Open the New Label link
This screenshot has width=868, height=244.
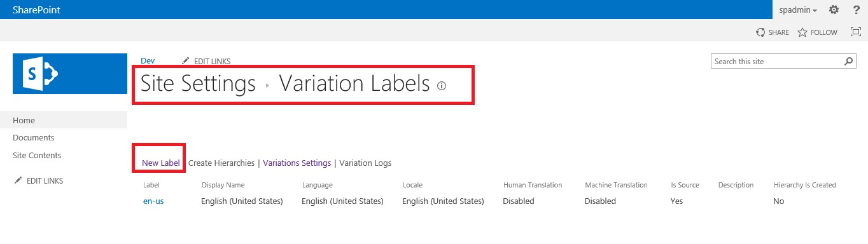(161, 163)
